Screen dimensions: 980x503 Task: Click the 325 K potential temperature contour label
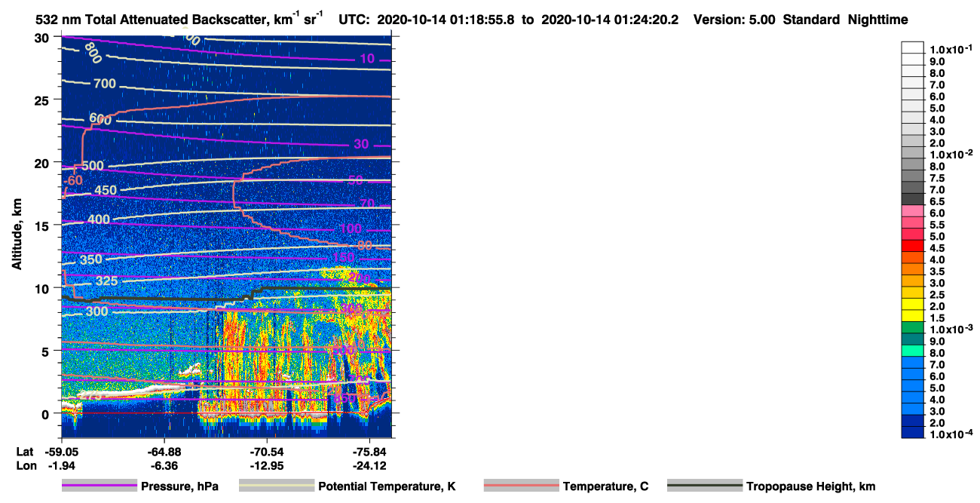point(106,281)
